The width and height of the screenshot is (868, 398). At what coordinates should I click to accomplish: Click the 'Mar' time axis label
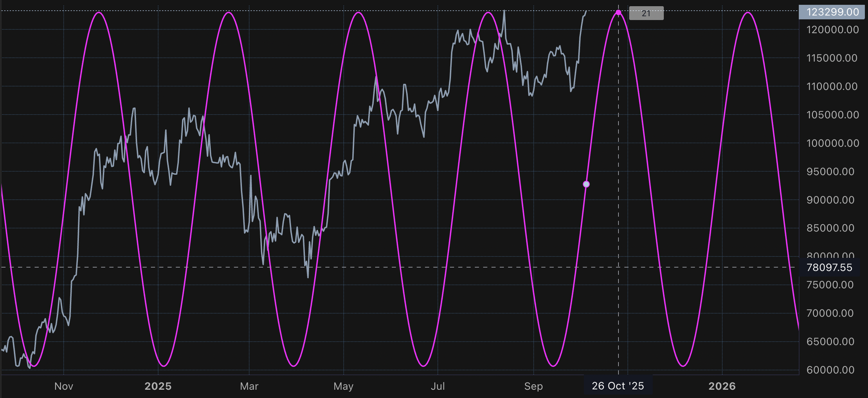249,385
